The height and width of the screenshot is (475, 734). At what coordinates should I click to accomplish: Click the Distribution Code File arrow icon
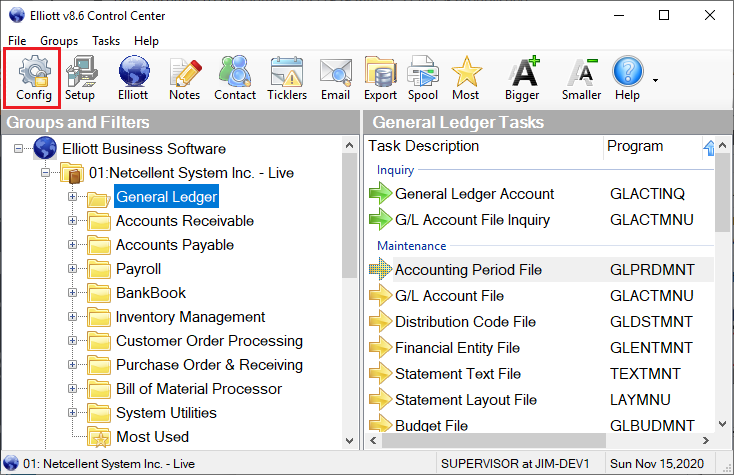[x=380, y=322]
